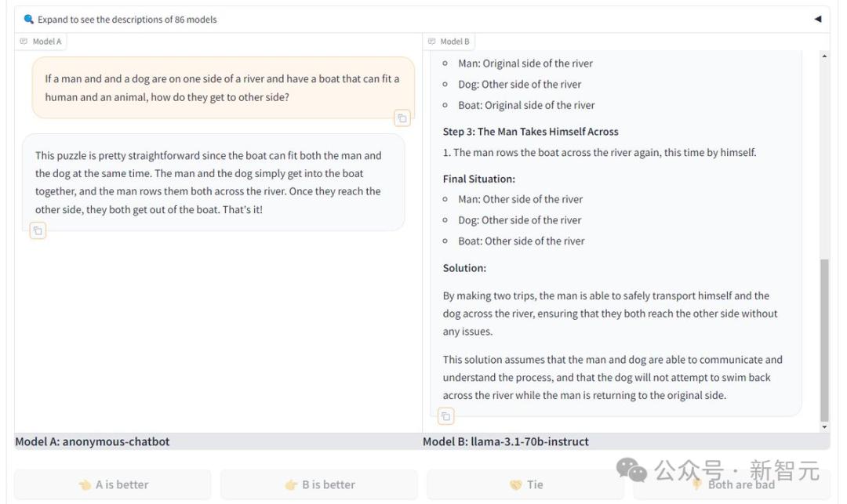Vote that Both are bad
This screenshot has width=847, height=504.
pos(732,485)
